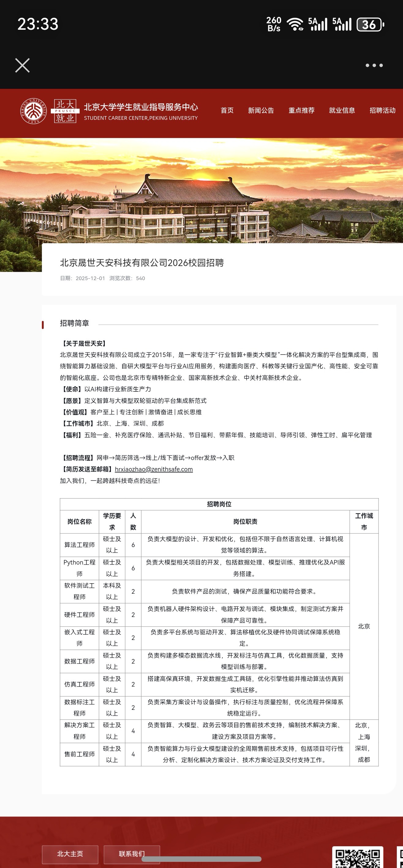Viewport: 403px width, 868px height.
Task: Click the 负责软件产品的测试 duty description
Action: [x=245, y=591]
